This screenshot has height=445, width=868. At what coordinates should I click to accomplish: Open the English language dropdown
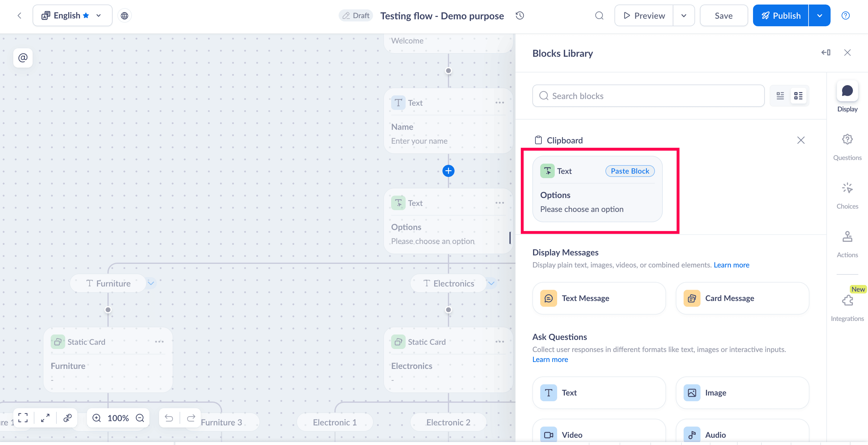(x=72, y=15)
